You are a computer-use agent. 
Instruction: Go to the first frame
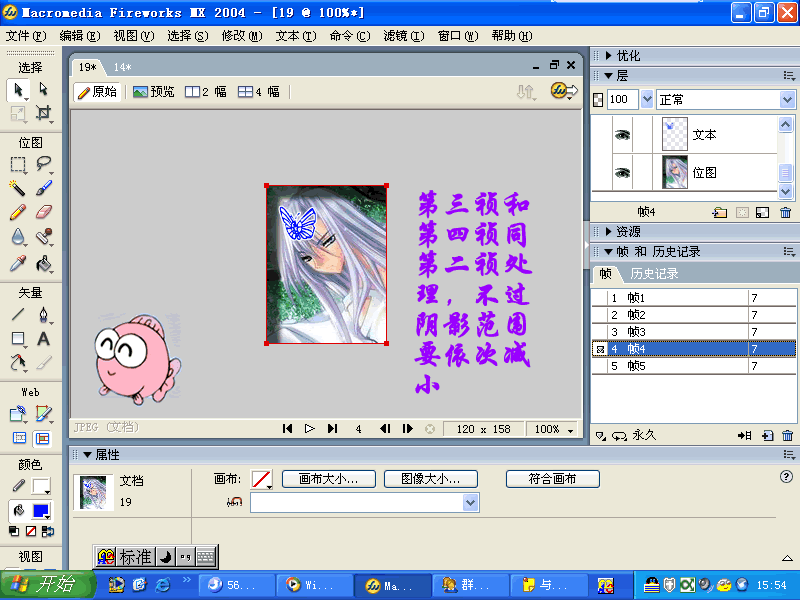point(287,429)
